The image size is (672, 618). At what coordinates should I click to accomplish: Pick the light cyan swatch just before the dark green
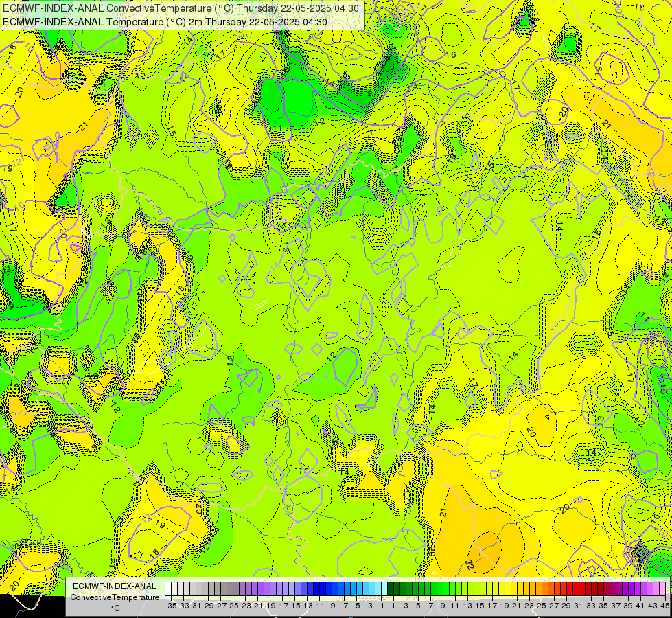click(384, 589)
